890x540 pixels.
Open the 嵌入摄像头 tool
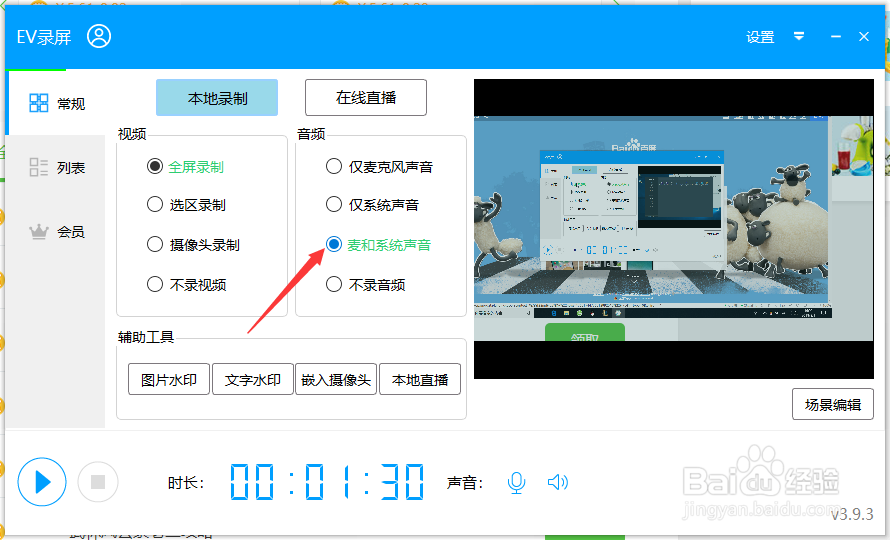tap(336, 379)
